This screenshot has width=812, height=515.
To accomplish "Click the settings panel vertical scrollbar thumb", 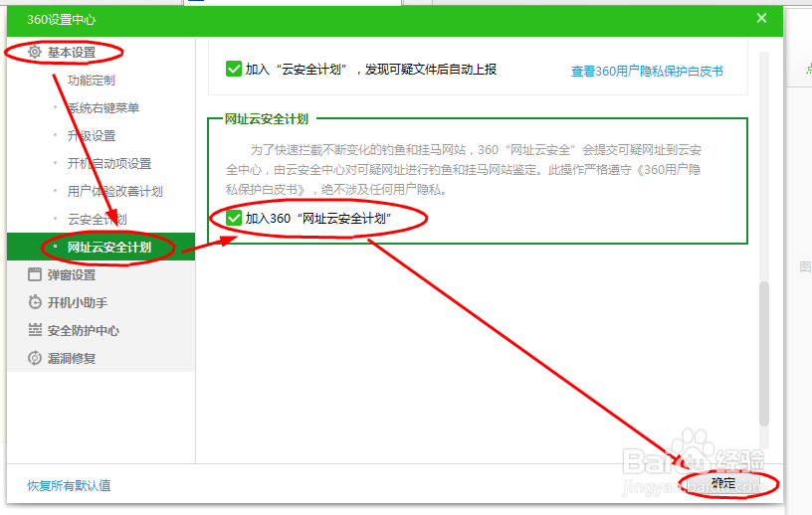I will click(x=764, y=354).
